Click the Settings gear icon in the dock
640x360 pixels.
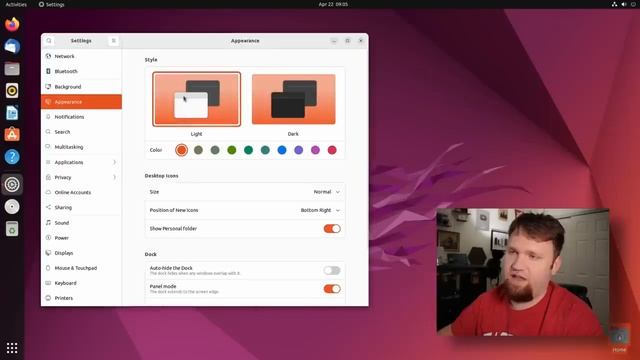click(x=12, y=184)
